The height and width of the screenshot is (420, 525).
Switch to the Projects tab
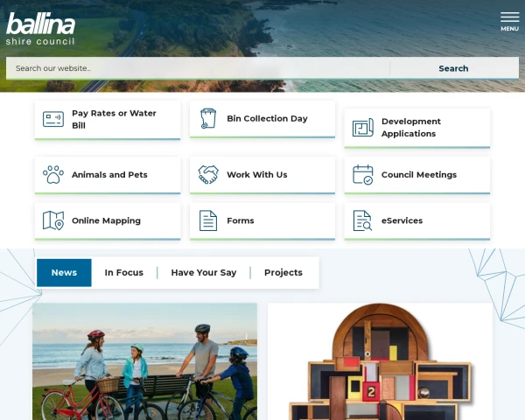tap(283, 273)
